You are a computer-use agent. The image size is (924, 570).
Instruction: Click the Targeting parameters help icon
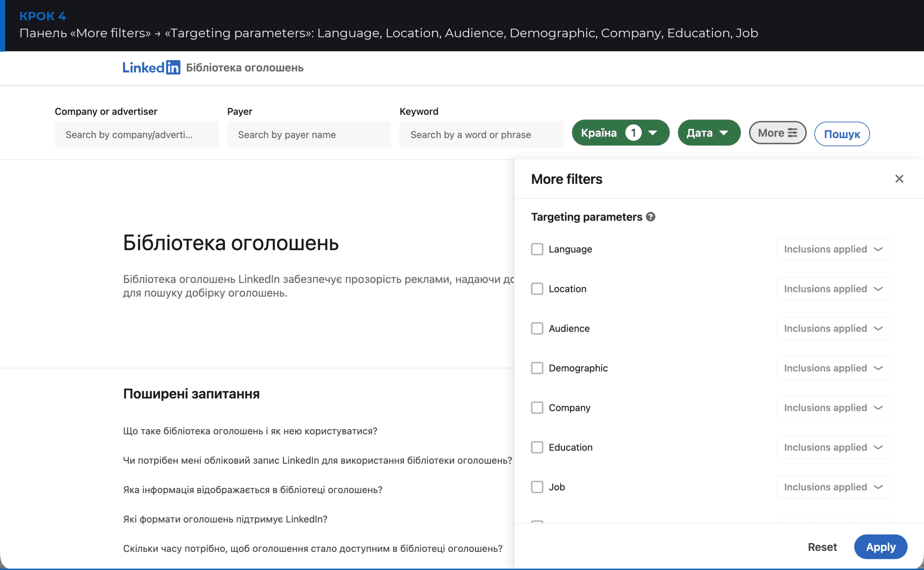point(650,217)
